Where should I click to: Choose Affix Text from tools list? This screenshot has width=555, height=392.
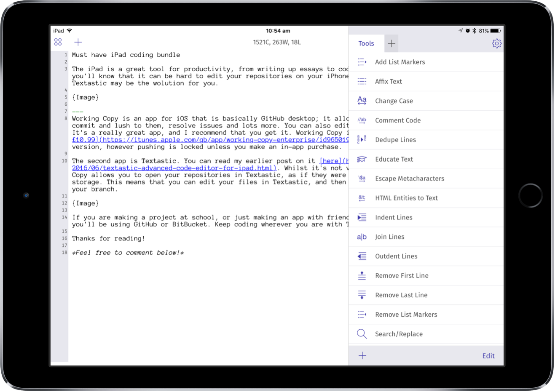click(389, 81)
